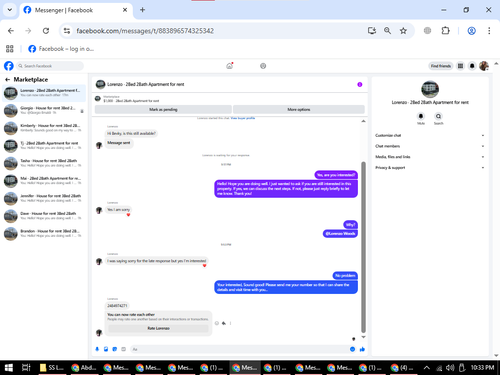Choose a GIF from the composer
500x375 pixels.
point(123,349)
